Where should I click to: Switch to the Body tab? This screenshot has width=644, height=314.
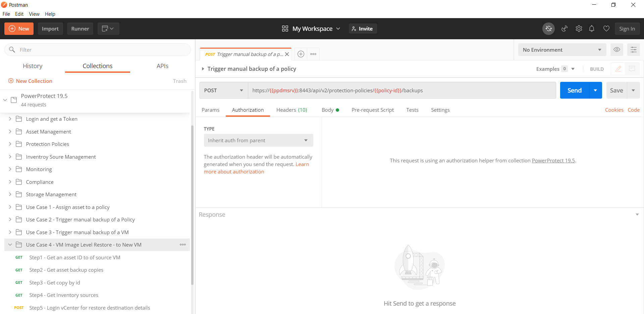[x=330, y=110]
